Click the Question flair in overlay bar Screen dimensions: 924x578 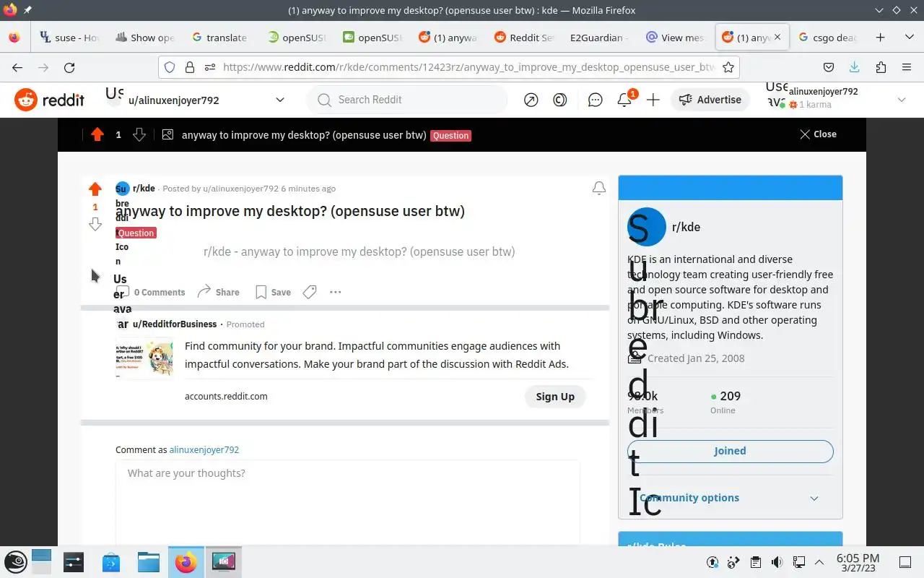(450, 135)
